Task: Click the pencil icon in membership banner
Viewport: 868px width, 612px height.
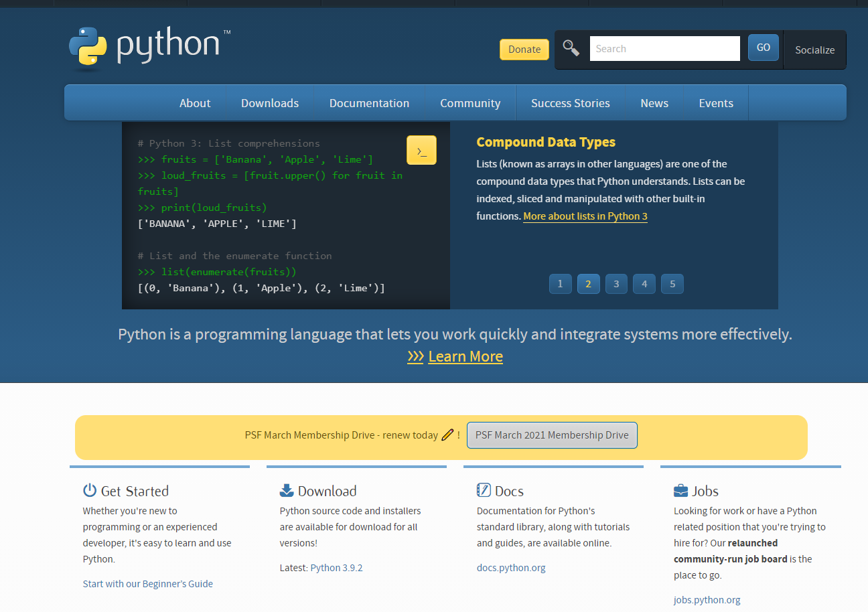Action: 447,435
